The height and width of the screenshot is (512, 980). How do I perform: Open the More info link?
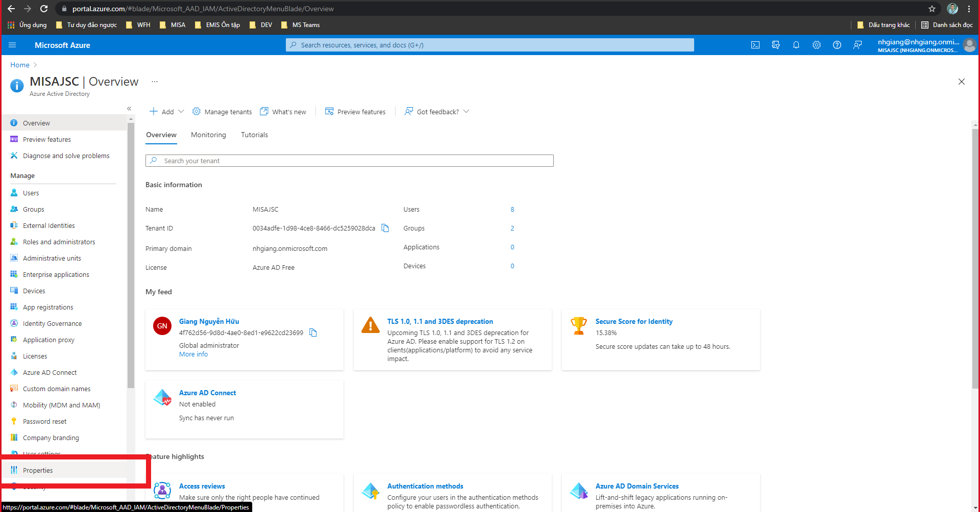[193, 354]
